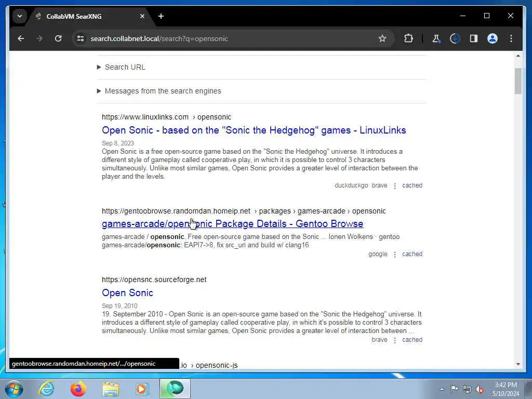532x399 pixels.
Task: Open site information icon in address bar
Action: coord(81,38)
